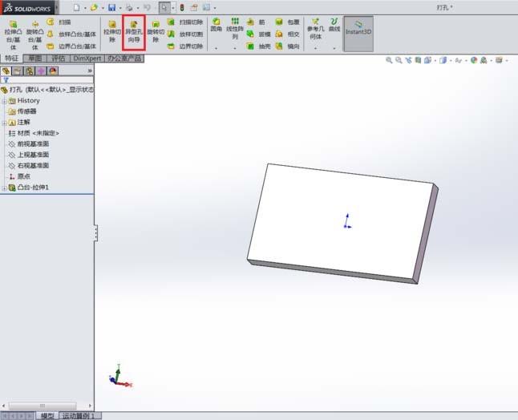Open the dropdown arrow next to New
The height and width of the screenshot is (420, 518).
pos(85,7)
